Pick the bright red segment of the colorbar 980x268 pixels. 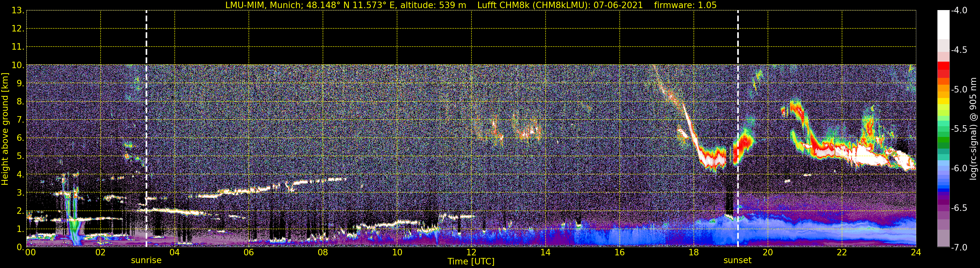944,66
